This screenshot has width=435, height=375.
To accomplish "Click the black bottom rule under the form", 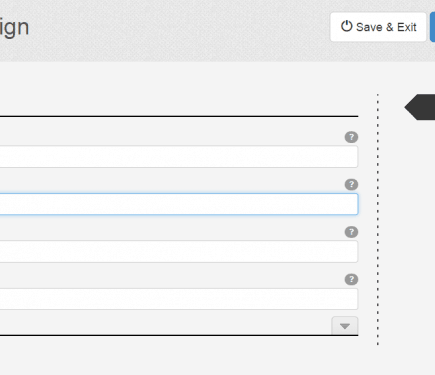I will 179,335.
